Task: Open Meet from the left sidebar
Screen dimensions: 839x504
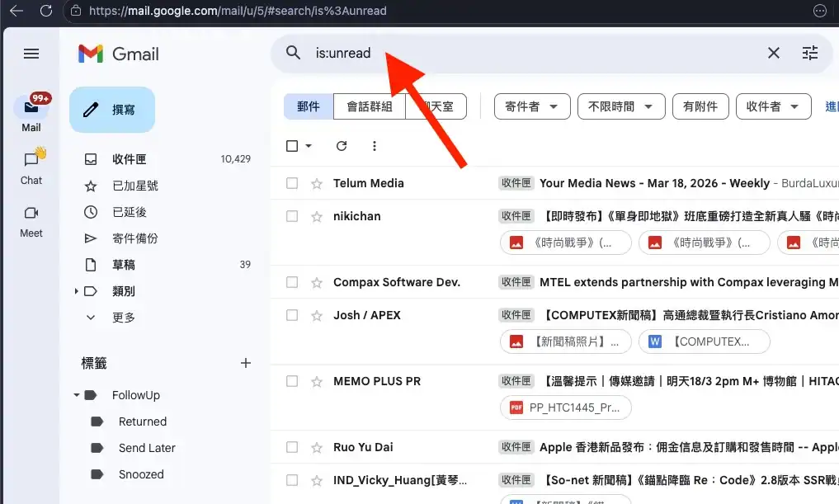Action: coord(31,220)
